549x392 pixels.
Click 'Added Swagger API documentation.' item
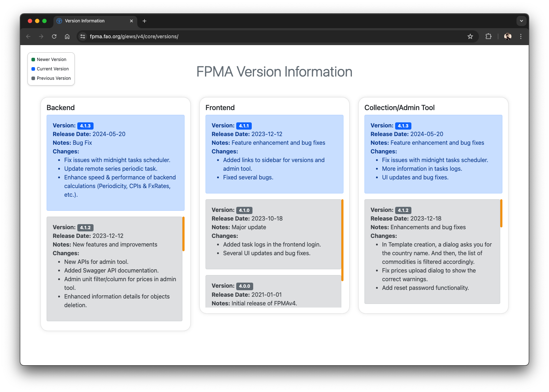pos(111,270)
